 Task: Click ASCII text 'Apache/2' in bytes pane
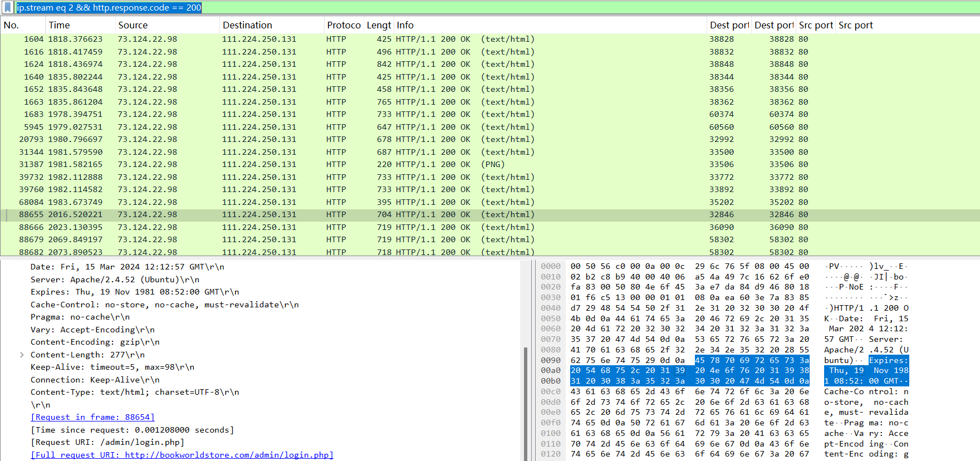coord(844,350)
